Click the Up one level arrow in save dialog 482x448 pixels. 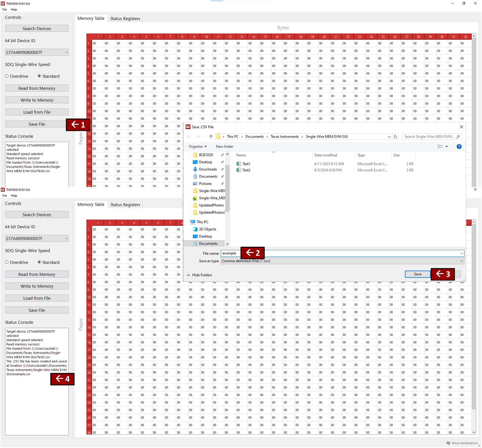[x=211, y=137]
